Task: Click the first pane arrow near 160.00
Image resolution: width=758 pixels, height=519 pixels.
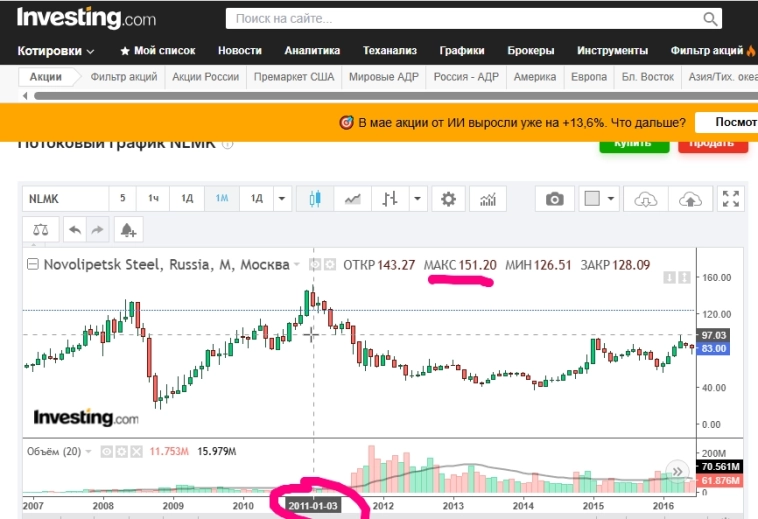Action: (x=669, y=277)
